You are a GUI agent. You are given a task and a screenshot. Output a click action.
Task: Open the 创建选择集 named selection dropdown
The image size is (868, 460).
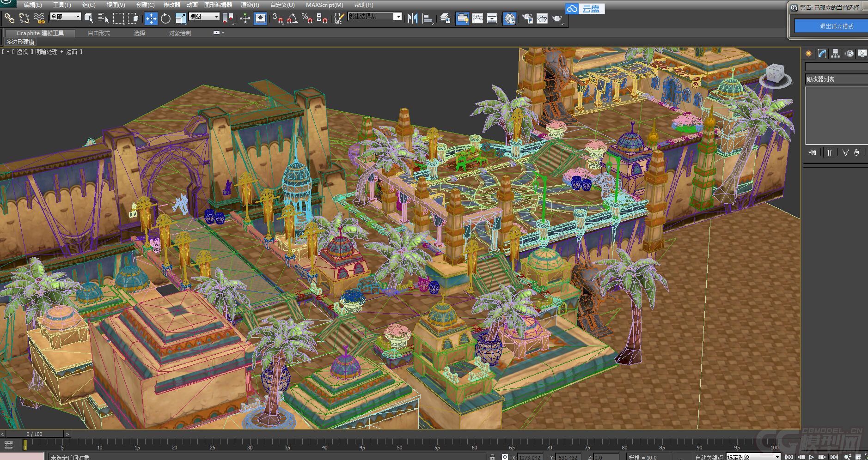pos(375,17)
